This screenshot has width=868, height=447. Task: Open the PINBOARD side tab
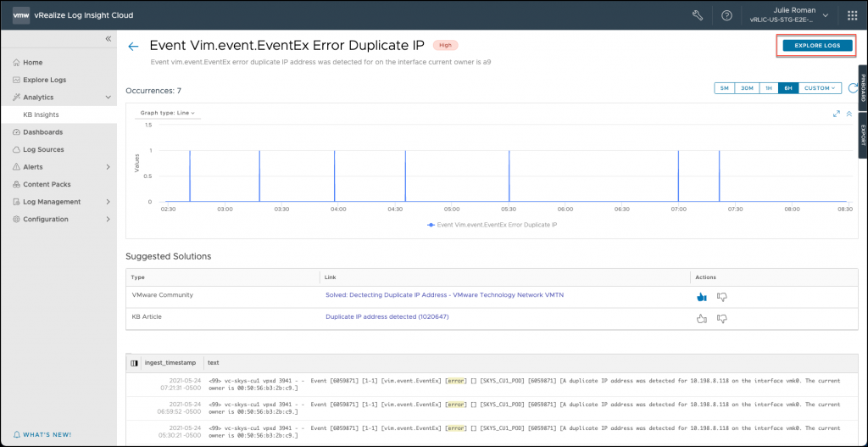pos(863,86)
